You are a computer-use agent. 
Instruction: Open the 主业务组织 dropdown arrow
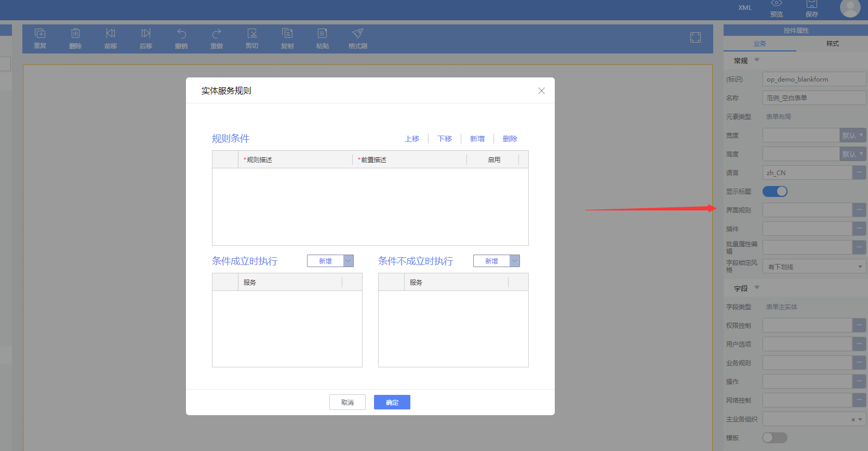[x=861, y=420]
